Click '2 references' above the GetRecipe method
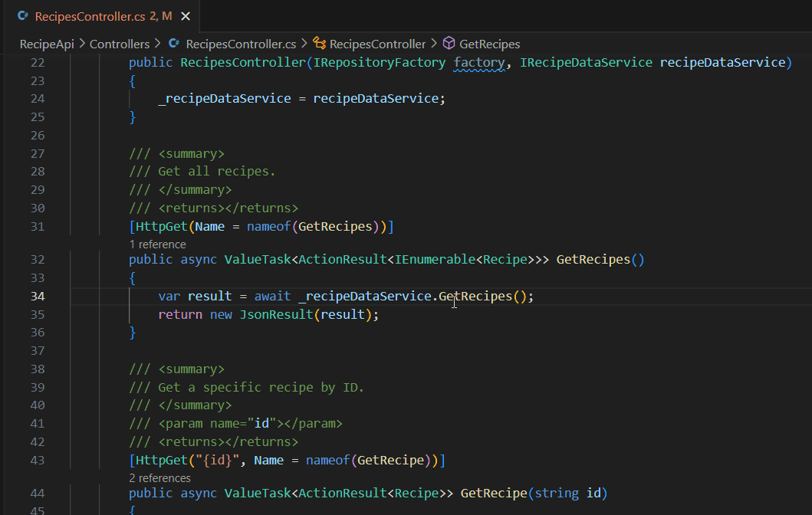The height and width of the screenshot is (515, 812). pyautogui.click(x=159, y=477)
